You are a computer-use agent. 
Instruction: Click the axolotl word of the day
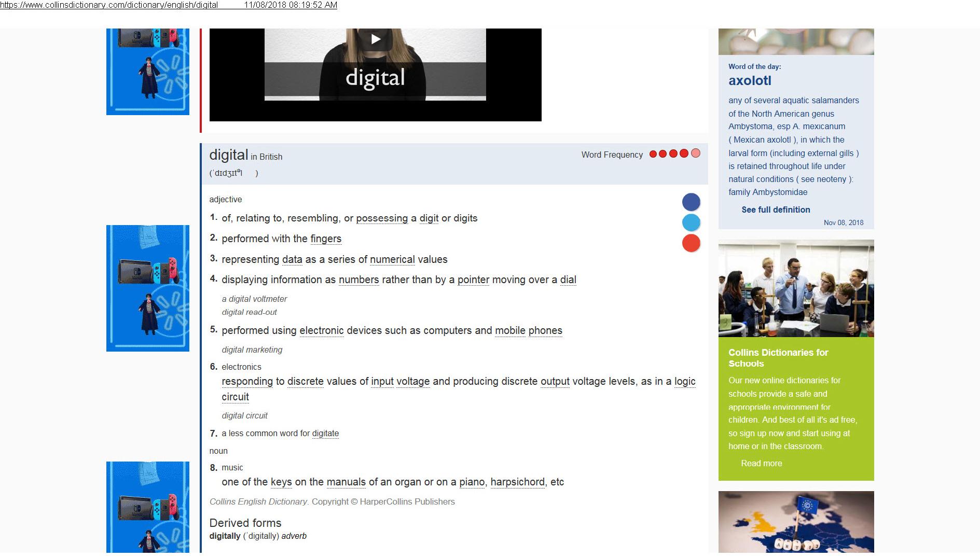click(750, 81)
